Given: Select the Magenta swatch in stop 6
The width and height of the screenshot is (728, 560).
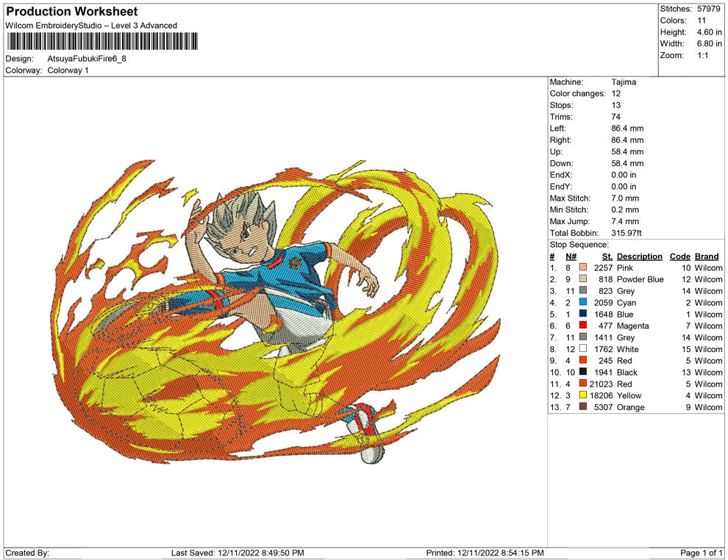Looking at the screenshot, I should pos(583,326).
